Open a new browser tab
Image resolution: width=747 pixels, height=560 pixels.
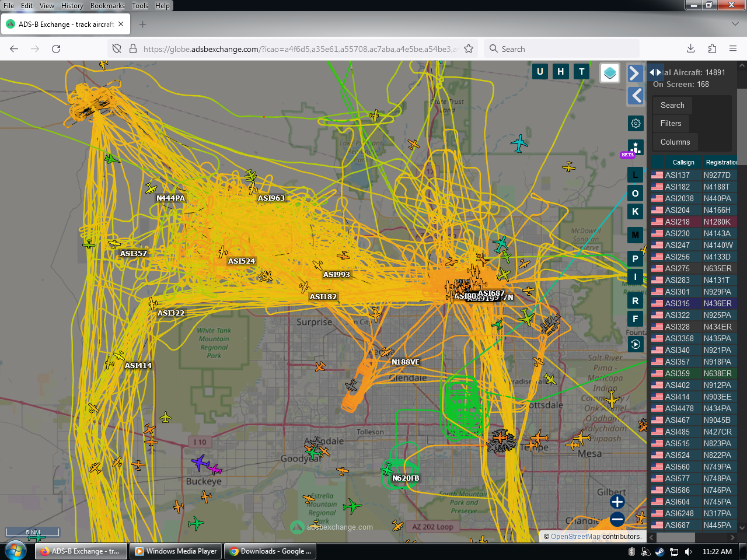pyautogui.click(x=142, y=24)
